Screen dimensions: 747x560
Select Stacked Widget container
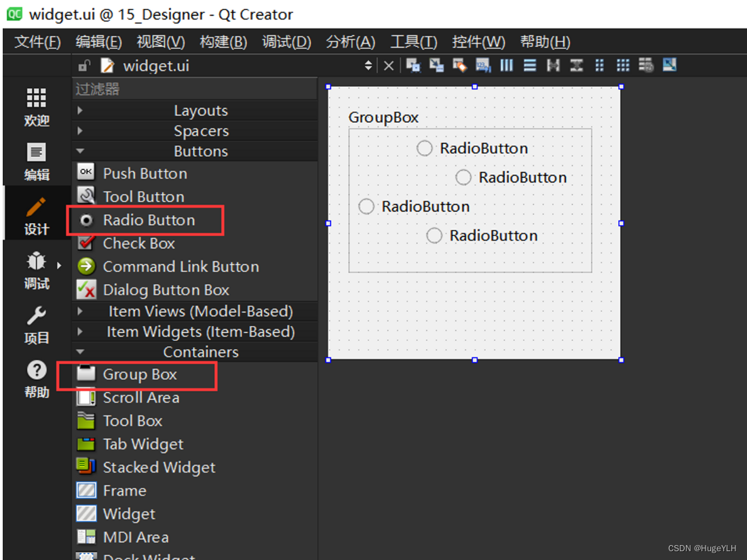194,468
